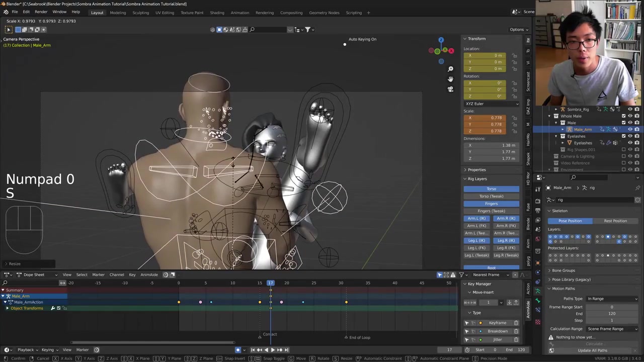Expand the Bone Groups panel
The image size is (644, 362).
coord(563,270)
